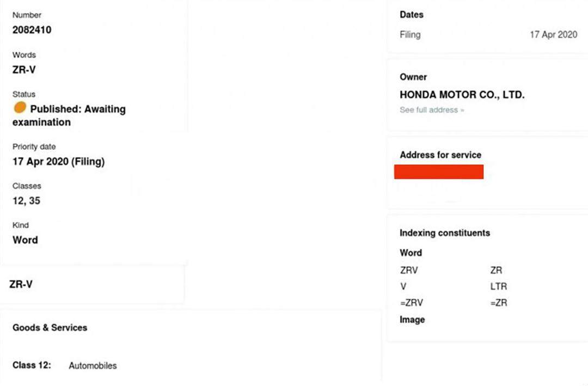Click the Image label under indexing constituents

point(412,320)
